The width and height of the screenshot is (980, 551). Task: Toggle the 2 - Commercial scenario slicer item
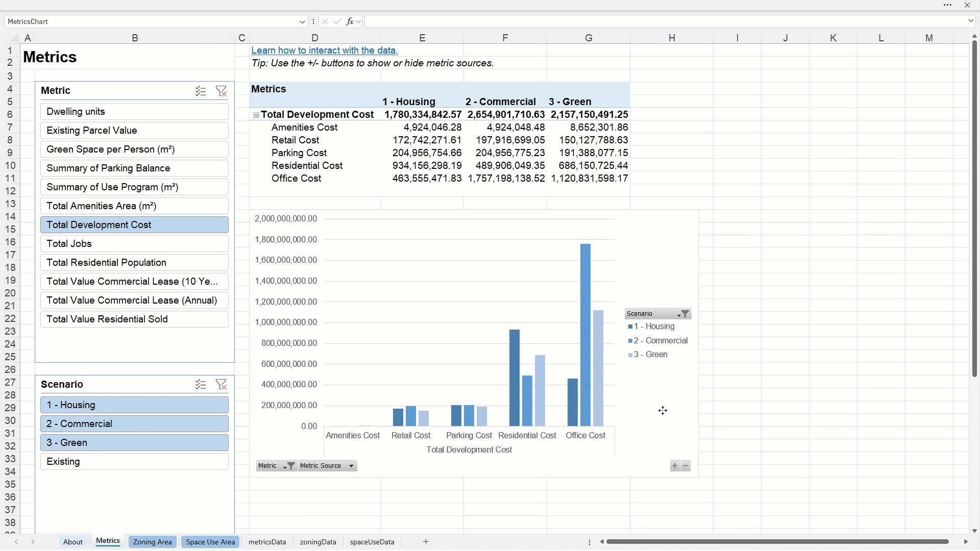point(135,424)
